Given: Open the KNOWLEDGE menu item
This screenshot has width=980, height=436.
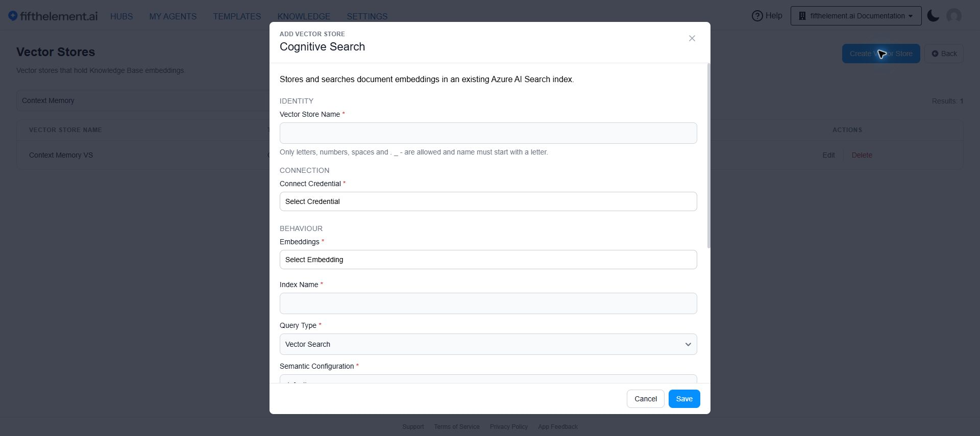Looking at the screenshot, I should 304,16.
